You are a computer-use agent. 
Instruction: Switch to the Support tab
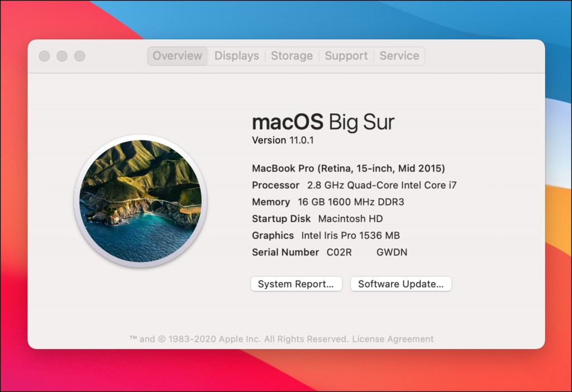tap(346, 56)
